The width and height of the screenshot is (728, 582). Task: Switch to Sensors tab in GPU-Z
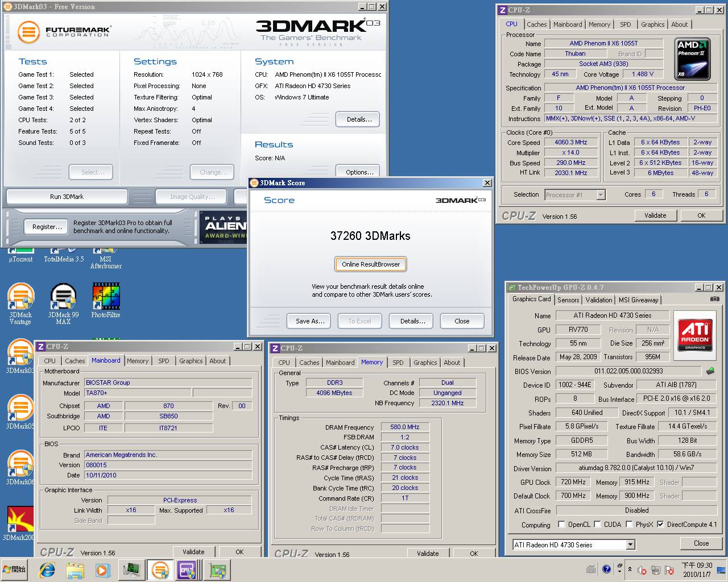(568, 300)
